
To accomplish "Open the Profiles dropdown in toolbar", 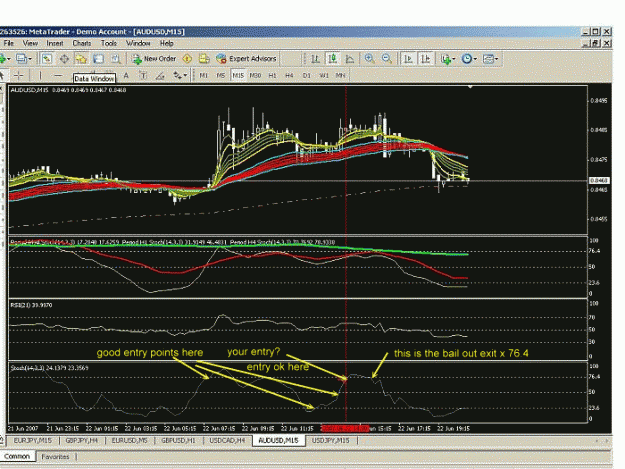I will point(24,59).
